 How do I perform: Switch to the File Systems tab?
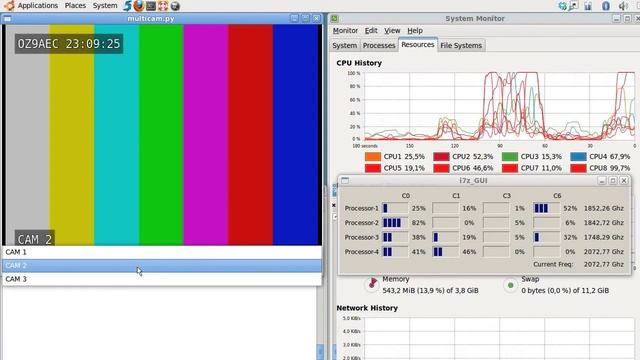(461, 45)
